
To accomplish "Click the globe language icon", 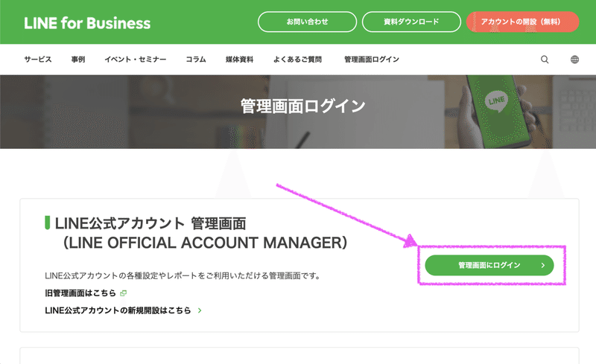I will [574, 60].
